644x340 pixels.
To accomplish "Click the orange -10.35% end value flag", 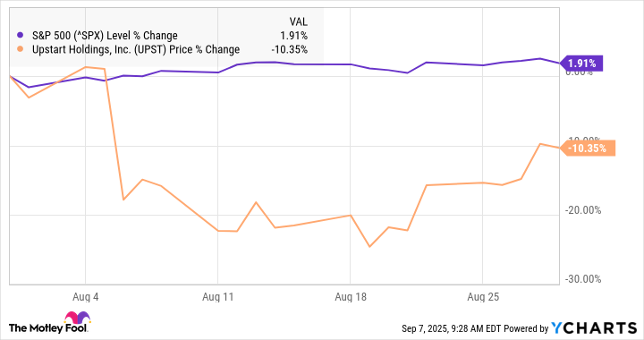I will tap(588, 149).
